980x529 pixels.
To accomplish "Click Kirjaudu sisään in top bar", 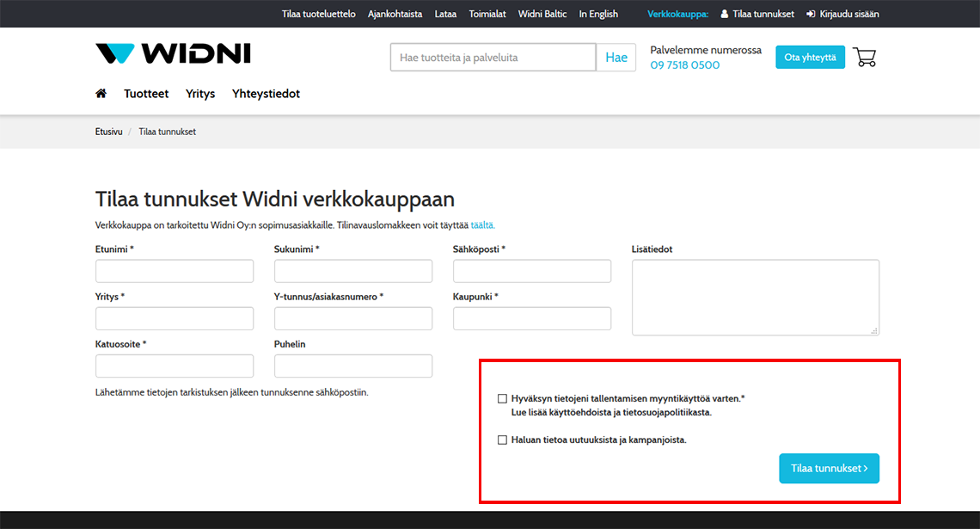I will click(x=842, y=14).
